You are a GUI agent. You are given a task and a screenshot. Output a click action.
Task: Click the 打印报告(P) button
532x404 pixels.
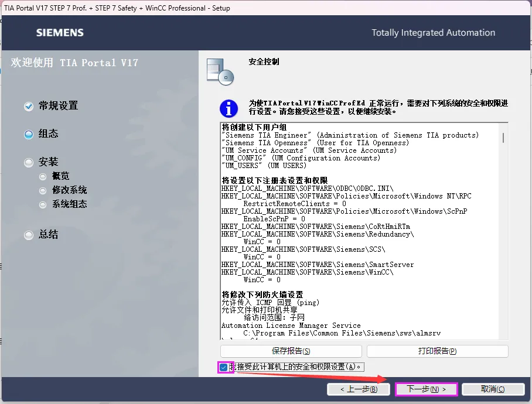(x=437, y=351)
